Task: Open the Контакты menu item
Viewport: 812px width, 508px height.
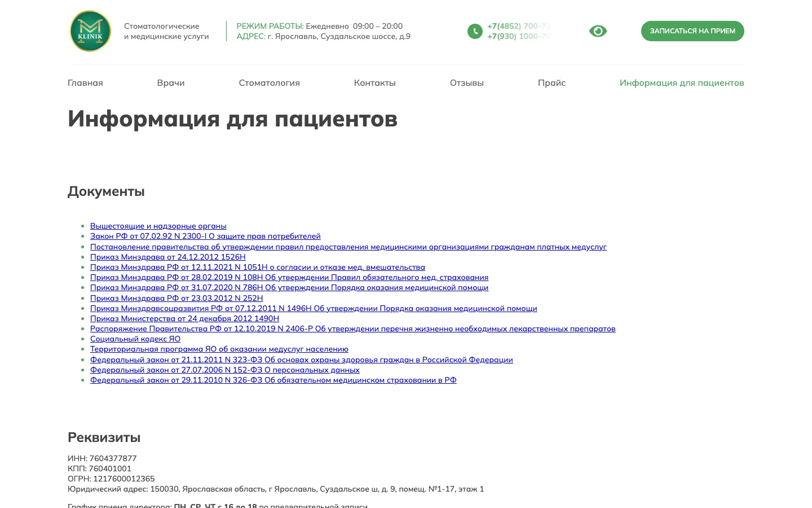Action: click(x=375, y=83)
